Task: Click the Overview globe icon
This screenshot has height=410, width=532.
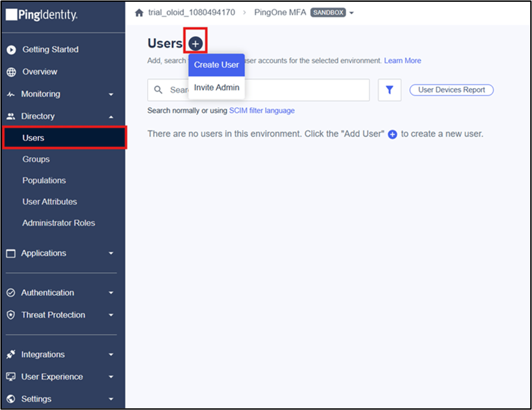Action: pos(11,72)
